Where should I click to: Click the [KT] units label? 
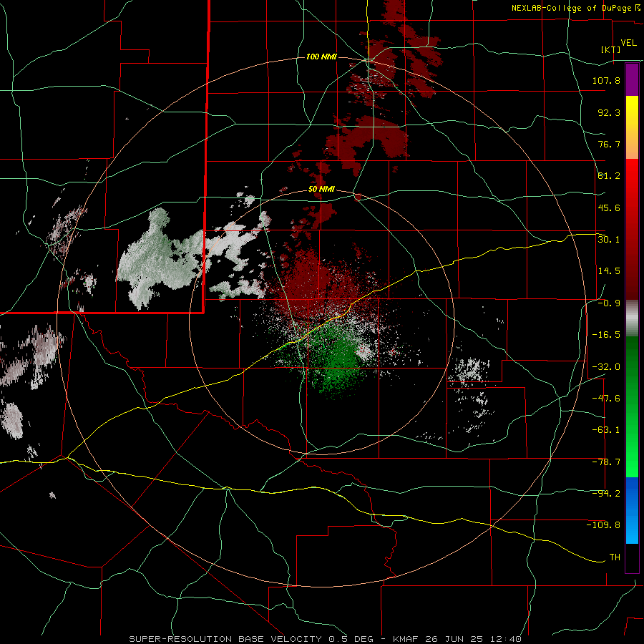(611, 49)
